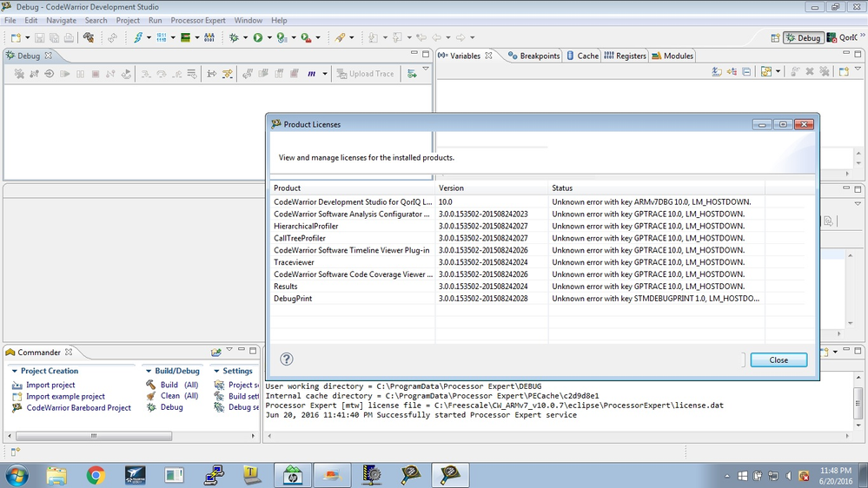
Task: Switch to the Cache tab
Action: (582, 56)
